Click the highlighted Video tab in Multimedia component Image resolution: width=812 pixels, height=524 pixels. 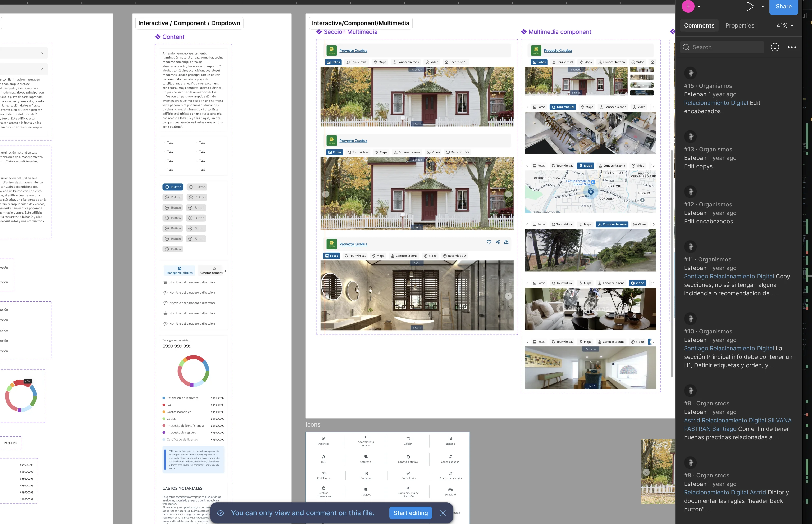[x=637, y=283]
